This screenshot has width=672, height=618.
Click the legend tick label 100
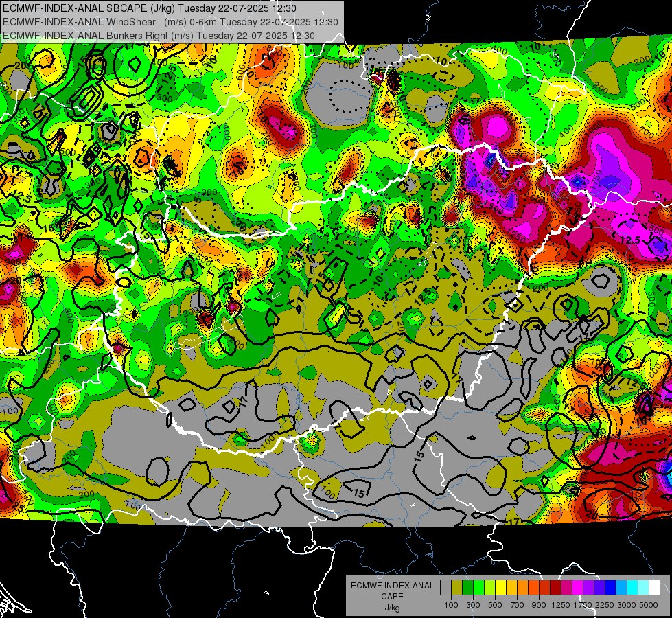click(451, 605)
